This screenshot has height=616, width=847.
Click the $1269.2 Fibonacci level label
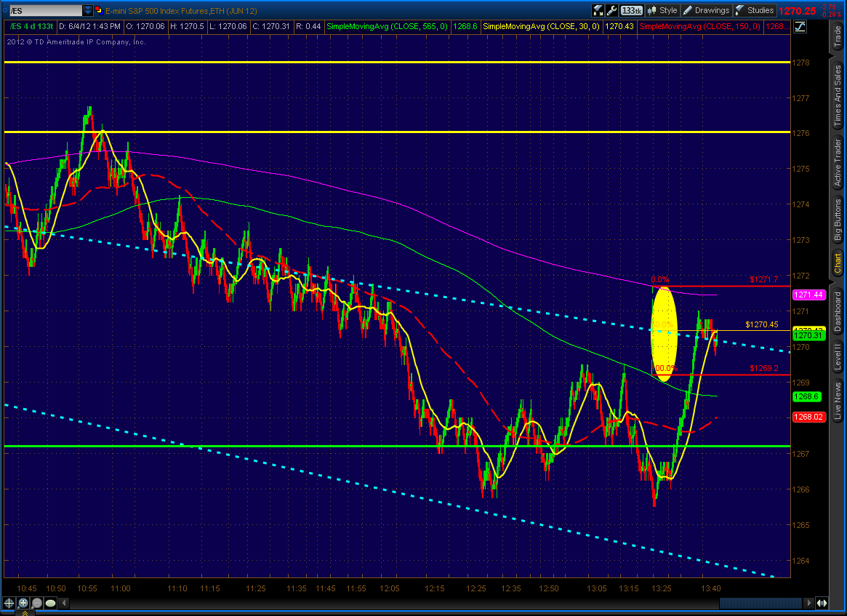coord(764,368)
